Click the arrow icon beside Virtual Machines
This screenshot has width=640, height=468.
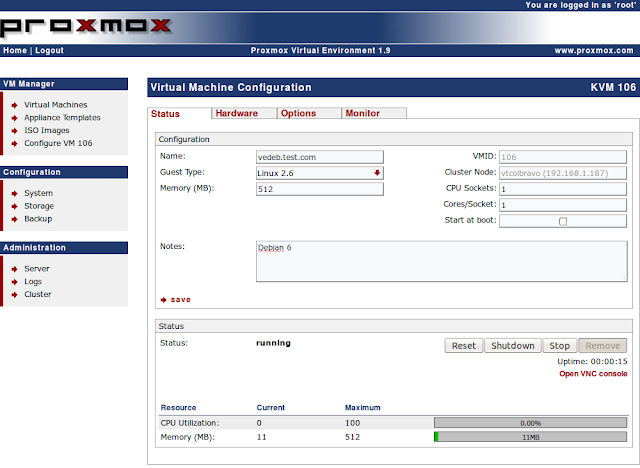point(15,105)
